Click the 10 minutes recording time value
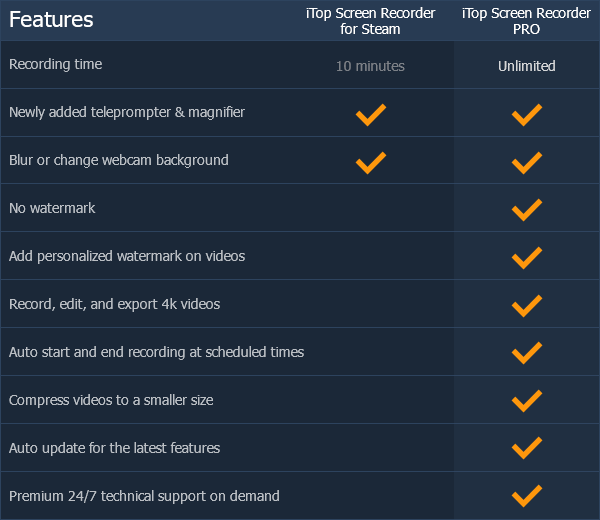The width and height of the screenshot is (600, 520). [x=370, y=66]
